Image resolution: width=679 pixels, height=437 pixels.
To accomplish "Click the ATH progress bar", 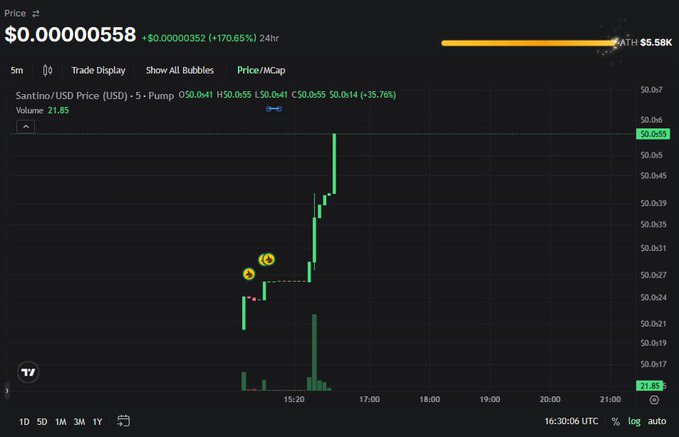I will pyautogui.click(x=528, y=43).
